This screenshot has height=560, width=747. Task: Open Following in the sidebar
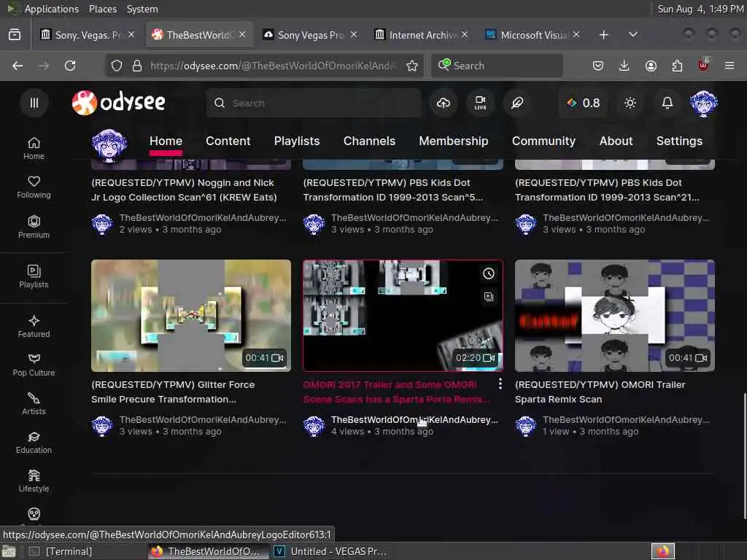34,187
